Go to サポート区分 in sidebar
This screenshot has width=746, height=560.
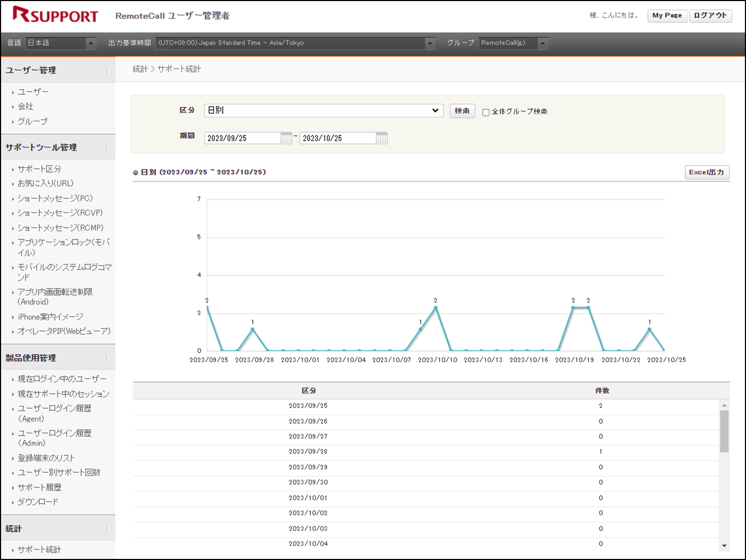39,169
